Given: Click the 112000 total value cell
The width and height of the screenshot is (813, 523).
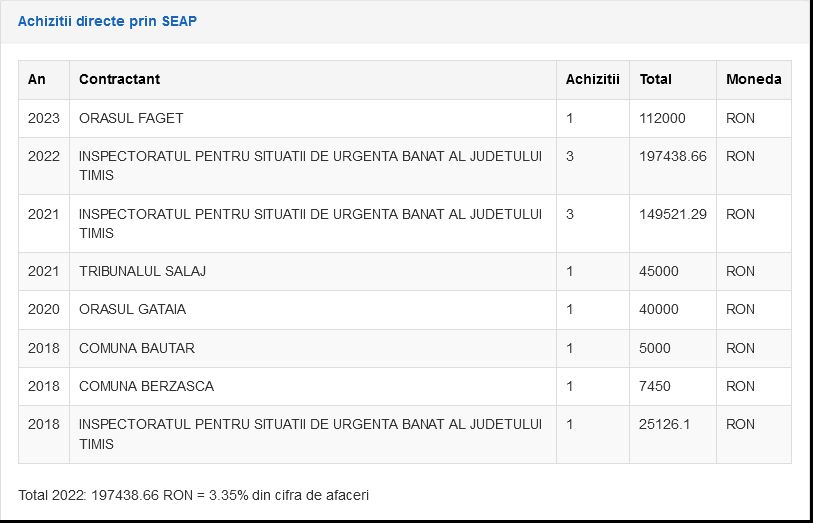Looking at the screenshot, I should pyautogui.click(x=662, y=118).
